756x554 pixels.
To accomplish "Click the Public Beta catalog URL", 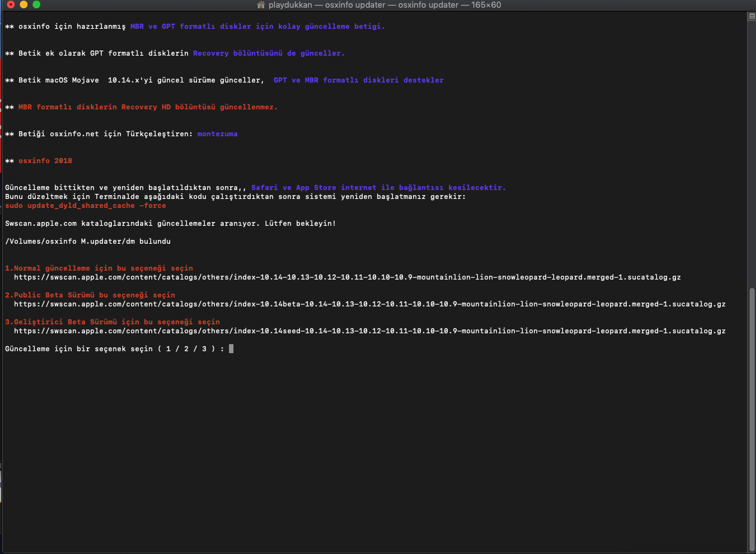I will point(369,304).
